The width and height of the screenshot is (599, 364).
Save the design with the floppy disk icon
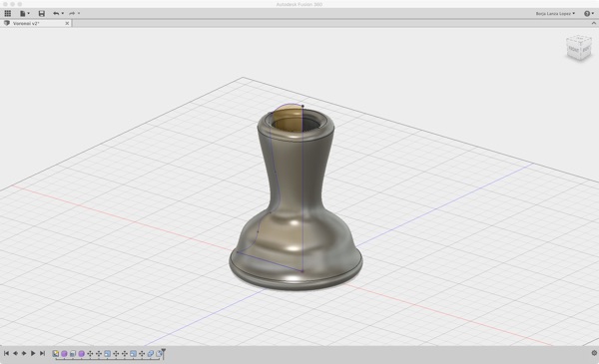[42, 13]
